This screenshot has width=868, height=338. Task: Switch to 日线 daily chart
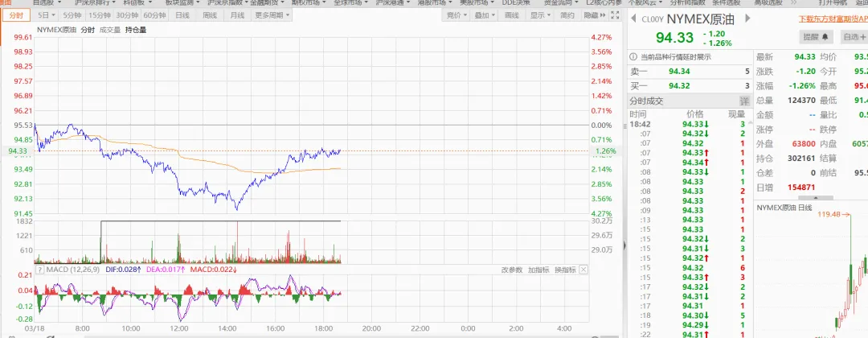click(182, 15)
